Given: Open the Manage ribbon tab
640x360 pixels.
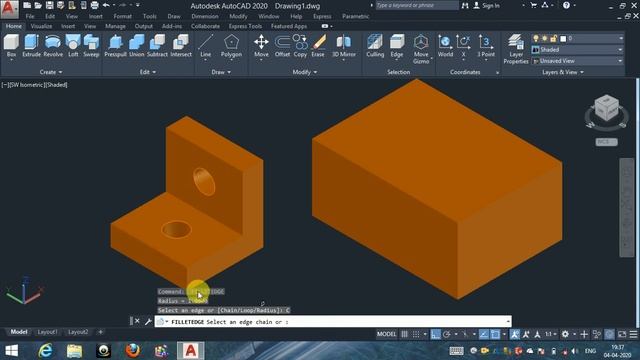Looking at the screenshot, I should click(x=115, y=26).
